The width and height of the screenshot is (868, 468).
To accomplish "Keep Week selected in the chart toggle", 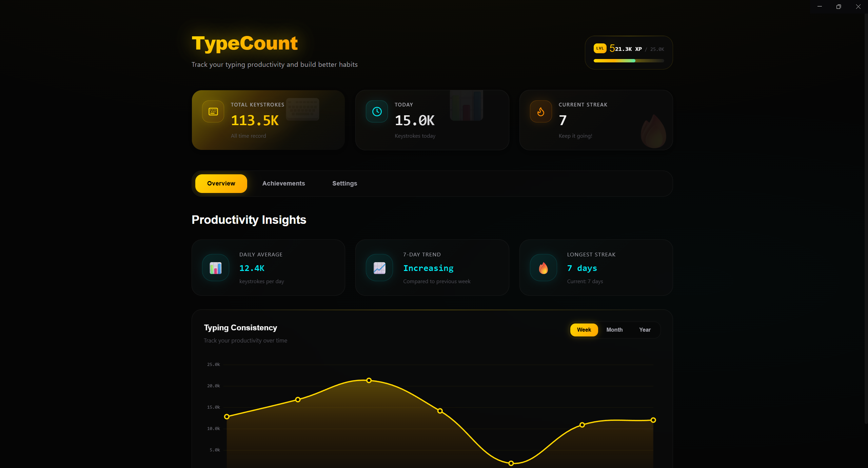I will 584,330.
